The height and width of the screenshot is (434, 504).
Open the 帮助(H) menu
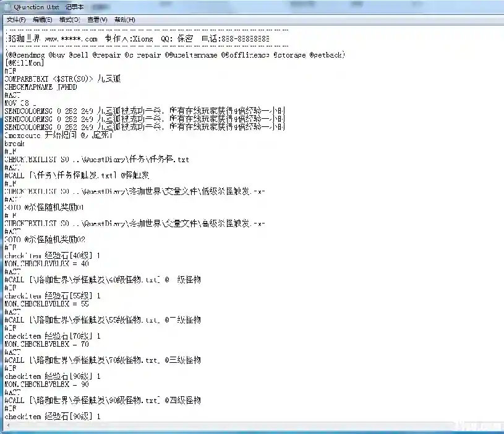pyautogui.click(x=125, y=20)
